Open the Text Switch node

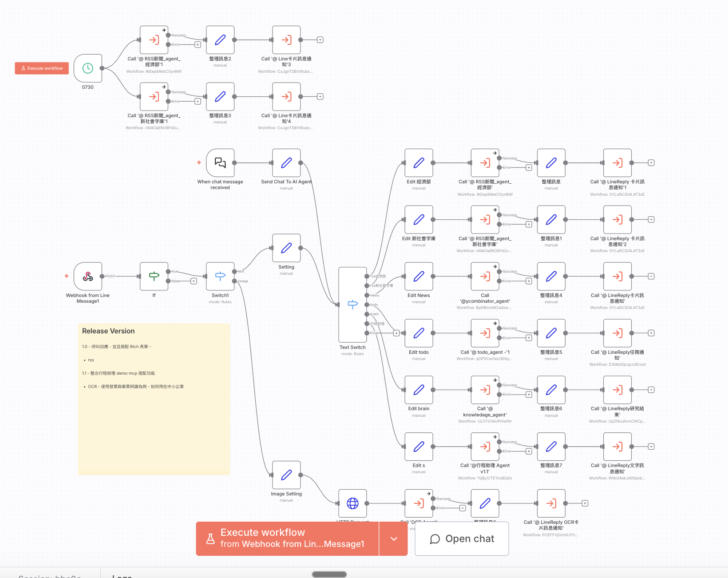352,305
